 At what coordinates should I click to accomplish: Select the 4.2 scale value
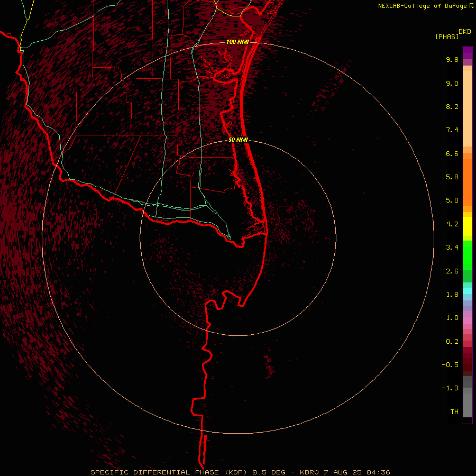[452, 224]
